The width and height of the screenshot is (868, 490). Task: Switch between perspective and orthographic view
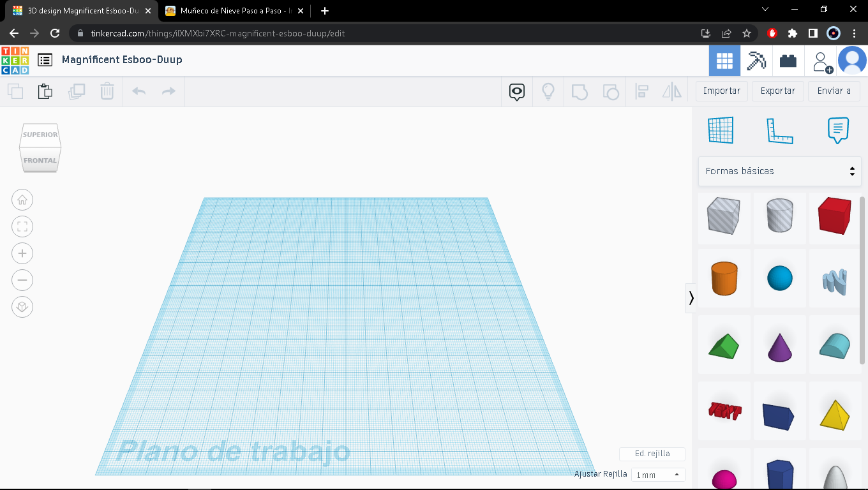22,307
